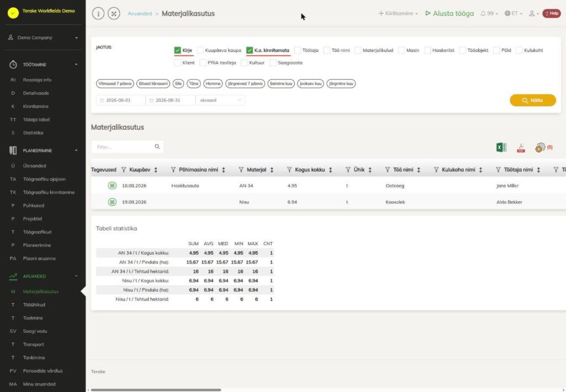Viewport: 566px width, 392px height.
Task: Open the ET language dropdown
Action: [513, 13]
